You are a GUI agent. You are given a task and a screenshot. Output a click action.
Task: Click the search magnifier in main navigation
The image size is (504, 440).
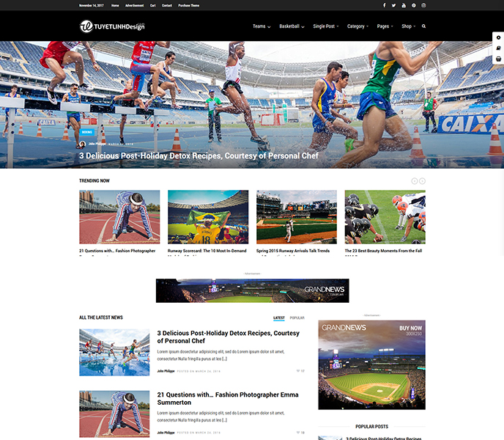[x=423, y=26]
